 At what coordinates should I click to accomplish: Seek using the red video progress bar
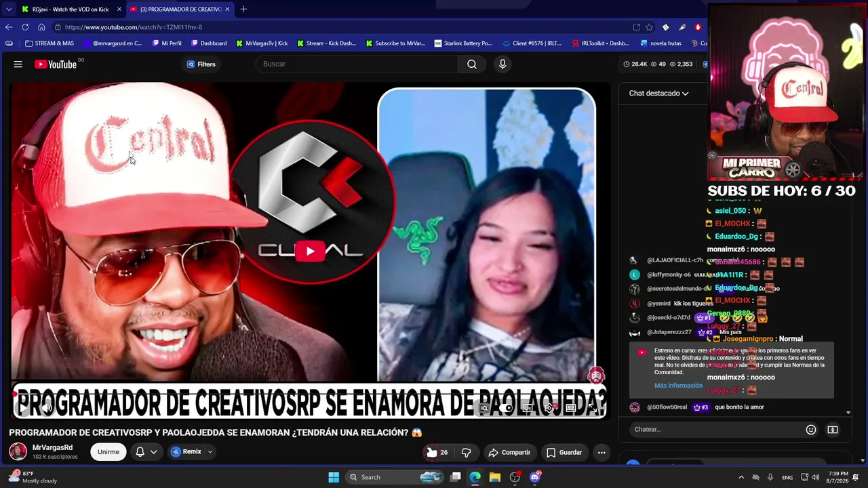(309, 394)
